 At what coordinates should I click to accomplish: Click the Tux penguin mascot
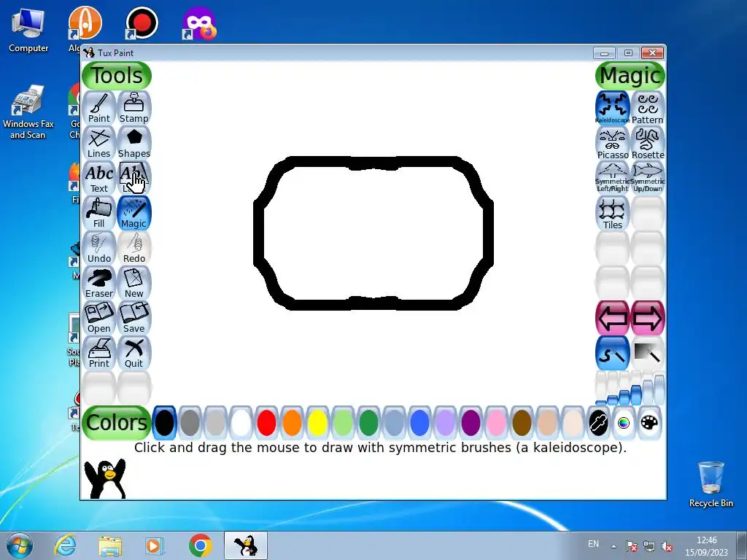[105, 478]
